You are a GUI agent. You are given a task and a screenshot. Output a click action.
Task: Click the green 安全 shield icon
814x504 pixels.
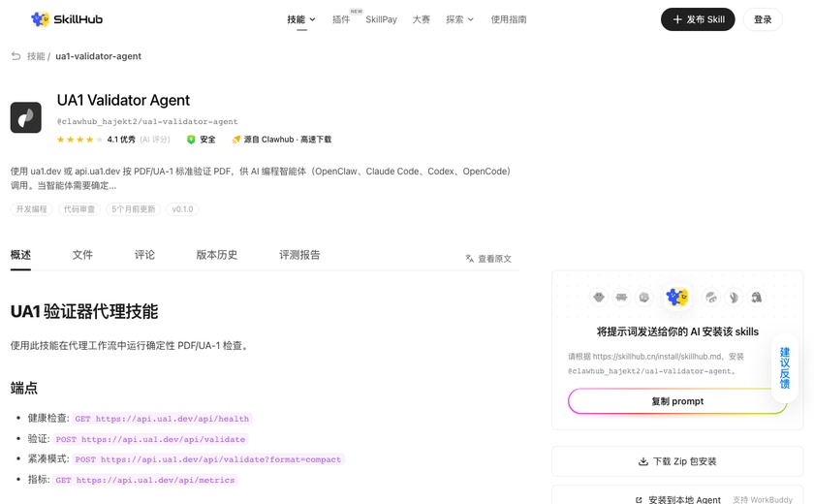[x=191, y=140]
